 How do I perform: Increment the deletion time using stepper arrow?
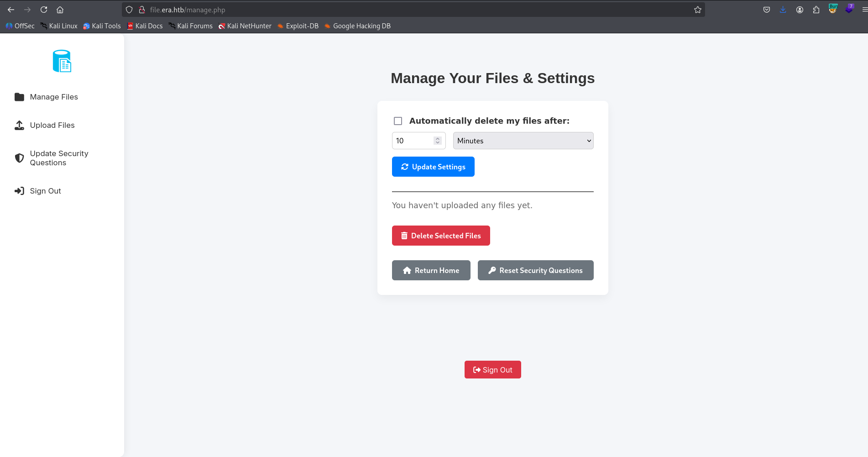437,138
